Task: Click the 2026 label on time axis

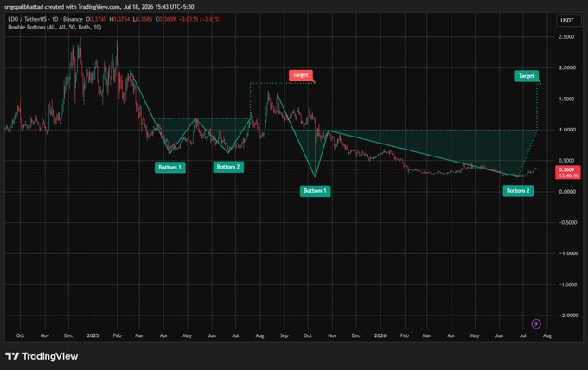Action: point(380,335)
